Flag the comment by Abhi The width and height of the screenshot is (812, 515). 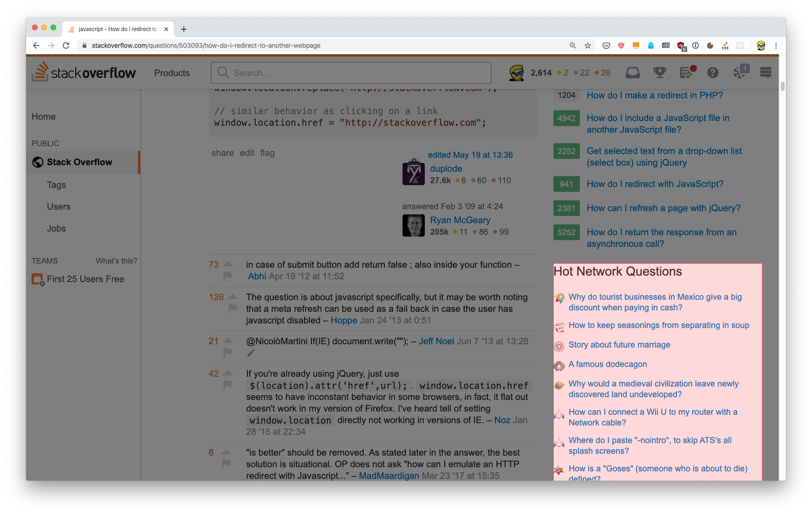point(227,276)
